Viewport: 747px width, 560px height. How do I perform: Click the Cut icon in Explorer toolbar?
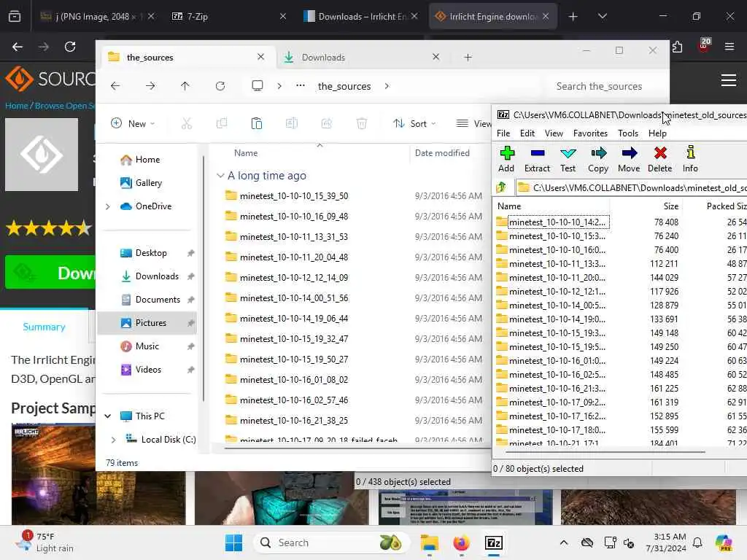point(187,124)
